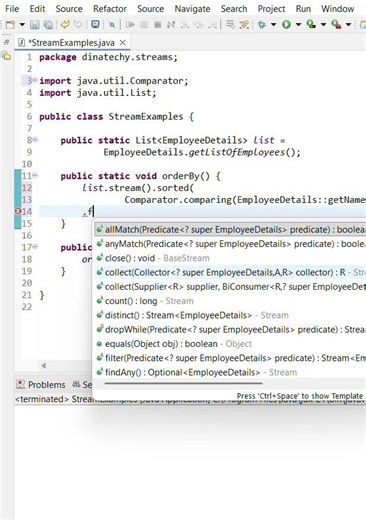The height and width of the screenshot is (520, 366).
Task: Click the Step Into icon
Action: [184, 24]
